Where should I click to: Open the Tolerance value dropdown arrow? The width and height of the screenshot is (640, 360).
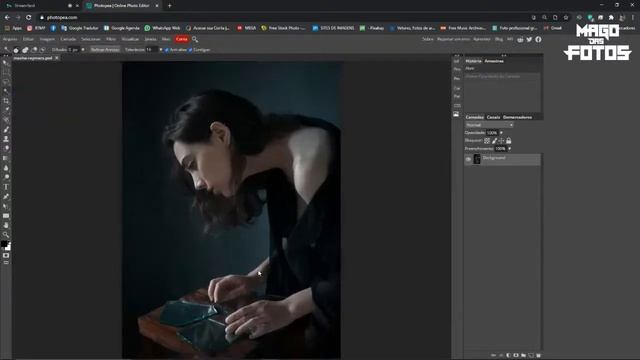[x=160, y=50]
